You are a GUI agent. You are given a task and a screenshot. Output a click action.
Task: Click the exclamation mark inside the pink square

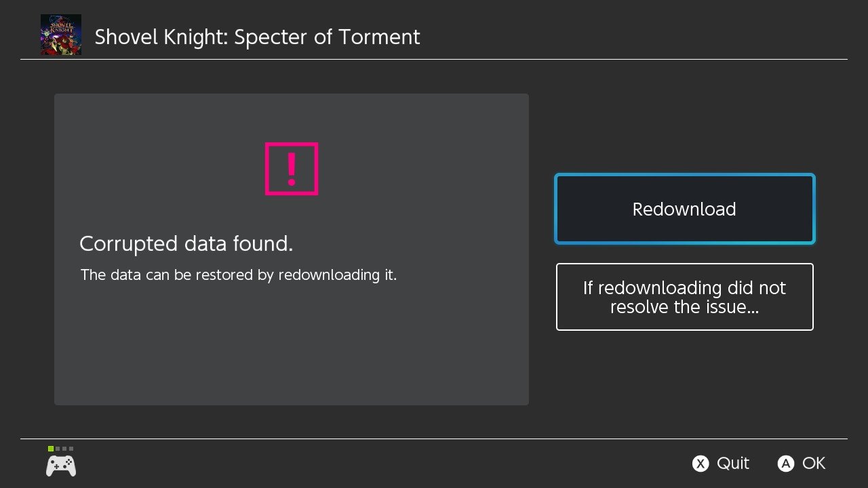click(x=292, y=169)
